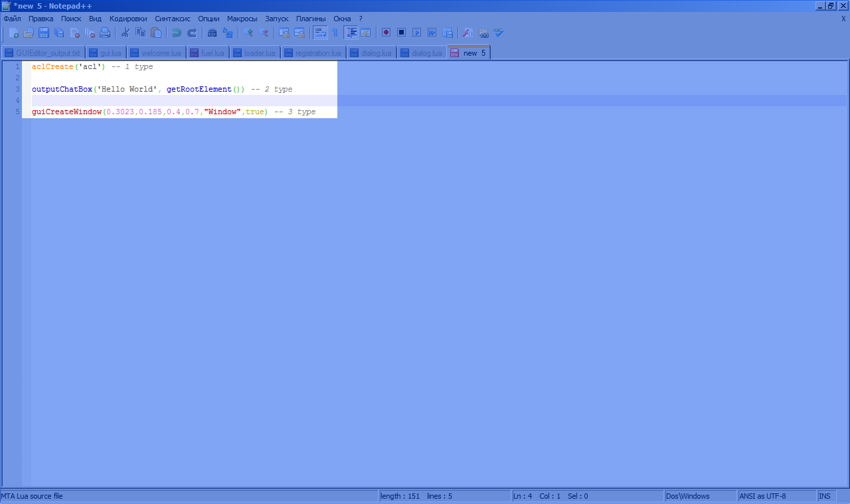The width and height of the screenshot is (850, 504).
Task: Expand the Синтаксис menu
Action: (x=172, y=19)
